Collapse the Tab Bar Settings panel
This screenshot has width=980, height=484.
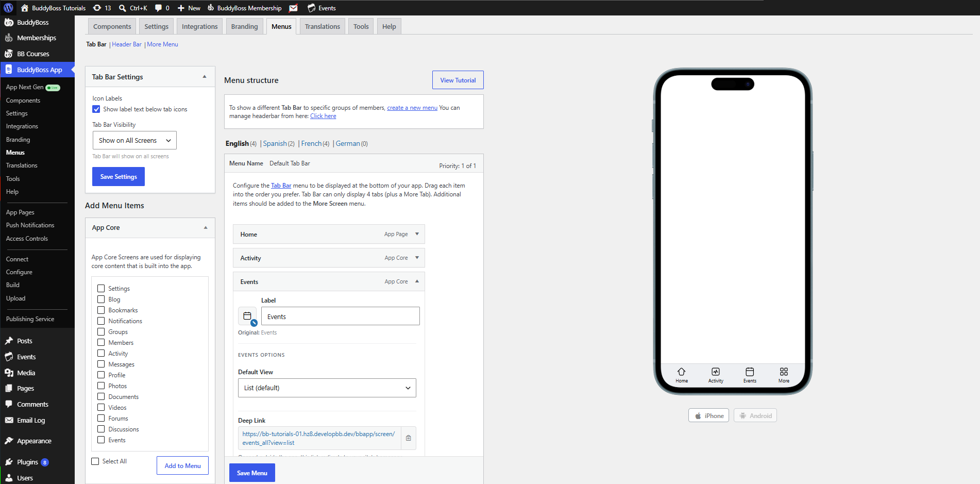(x=205, y=77)
